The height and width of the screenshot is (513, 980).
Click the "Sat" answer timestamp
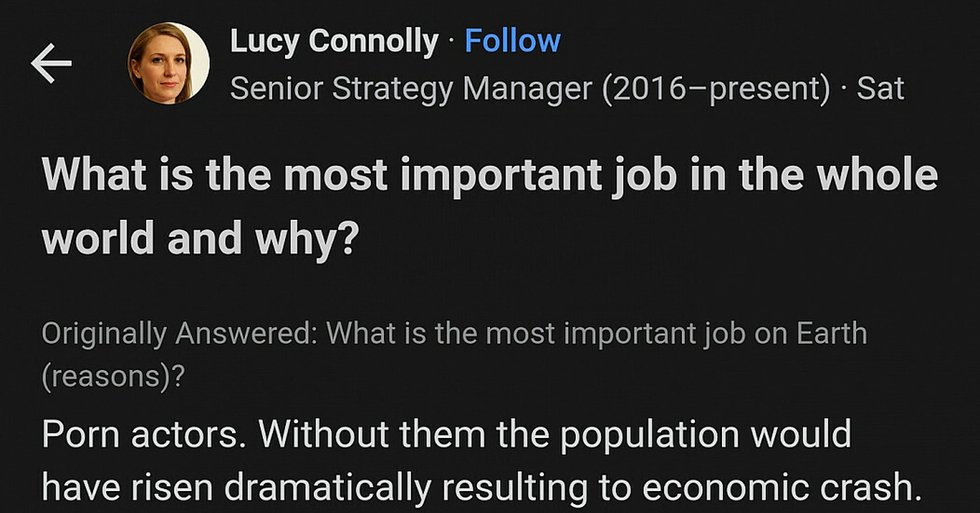(x=880, y=88)
